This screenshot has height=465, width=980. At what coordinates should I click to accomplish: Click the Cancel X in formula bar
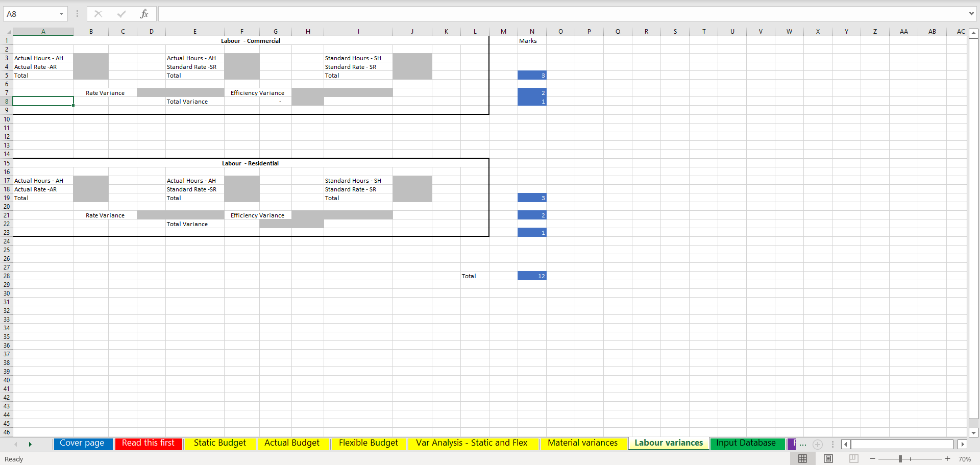pyautogui.click(x=98, y=14)
